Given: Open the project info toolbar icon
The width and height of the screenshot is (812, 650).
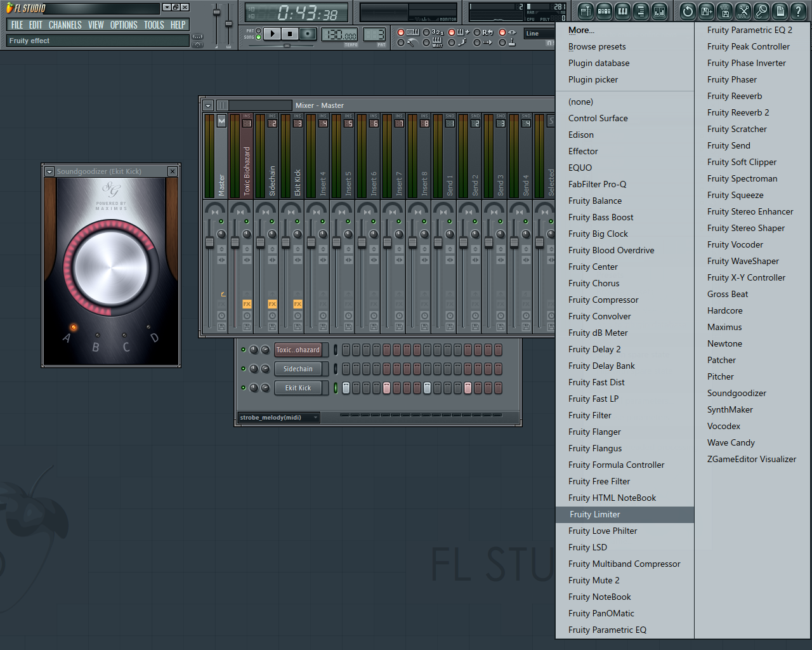Looking at the screenshot, I should point(780,11).
